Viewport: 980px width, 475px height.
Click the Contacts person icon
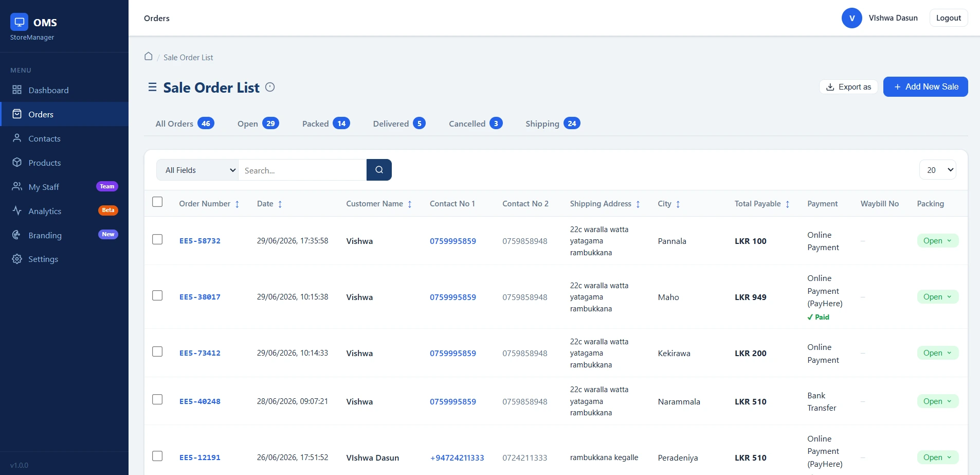click(x=17, y=138)
